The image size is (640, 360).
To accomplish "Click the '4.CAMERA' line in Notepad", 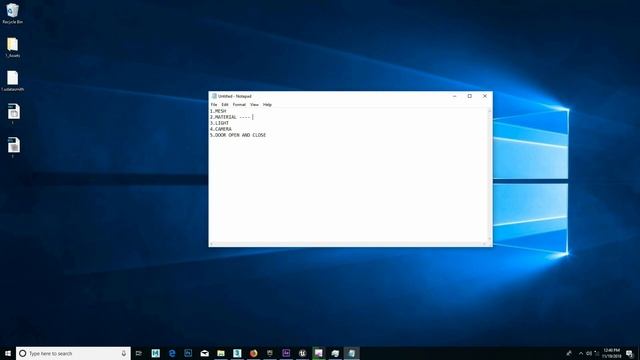I will point(221,129).
